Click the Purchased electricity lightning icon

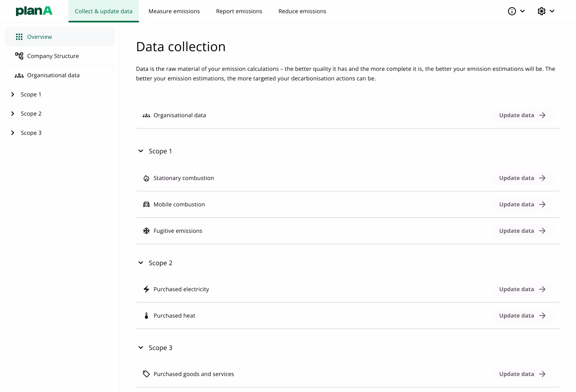(x=146, y=289)
